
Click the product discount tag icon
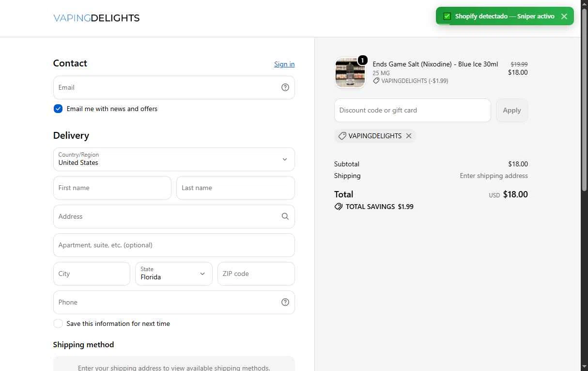click(x=376, y=81)
